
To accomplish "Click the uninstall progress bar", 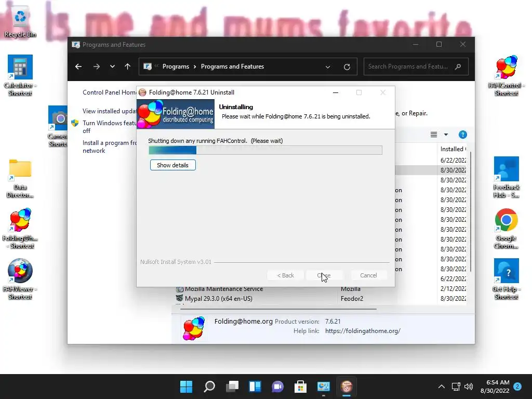I will point(265,150).
